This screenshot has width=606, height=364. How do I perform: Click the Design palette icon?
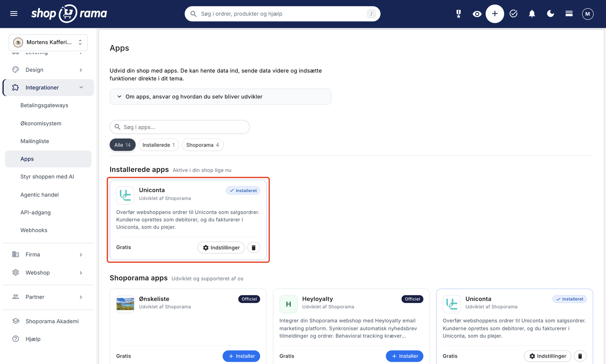point(16,70)
